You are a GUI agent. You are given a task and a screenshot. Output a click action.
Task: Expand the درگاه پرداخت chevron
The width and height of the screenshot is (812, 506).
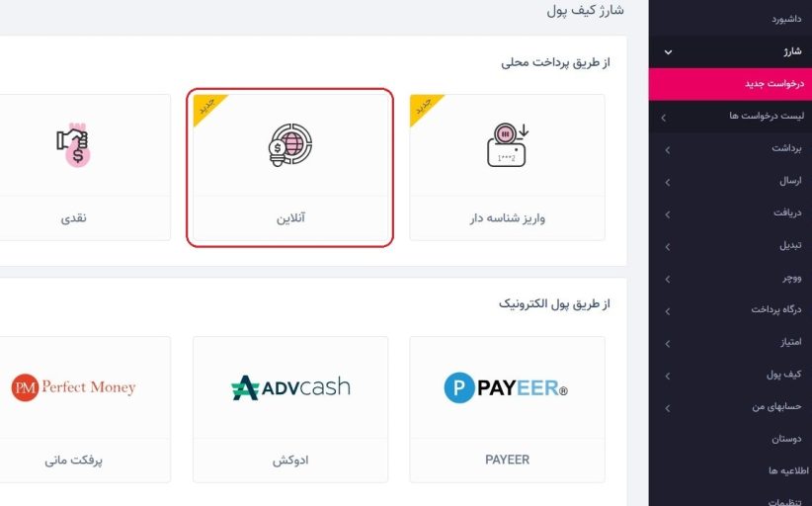coord(668,311)
